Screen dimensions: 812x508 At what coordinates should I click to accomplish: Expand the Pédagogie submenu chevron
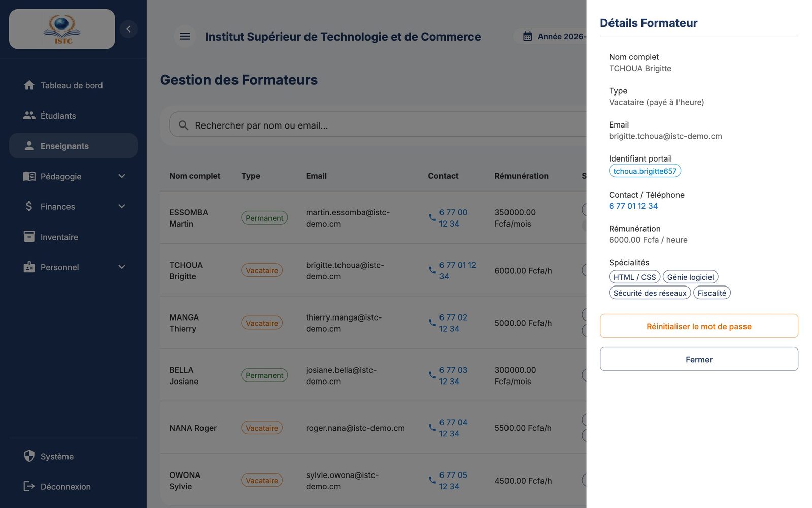click(122, 176)
